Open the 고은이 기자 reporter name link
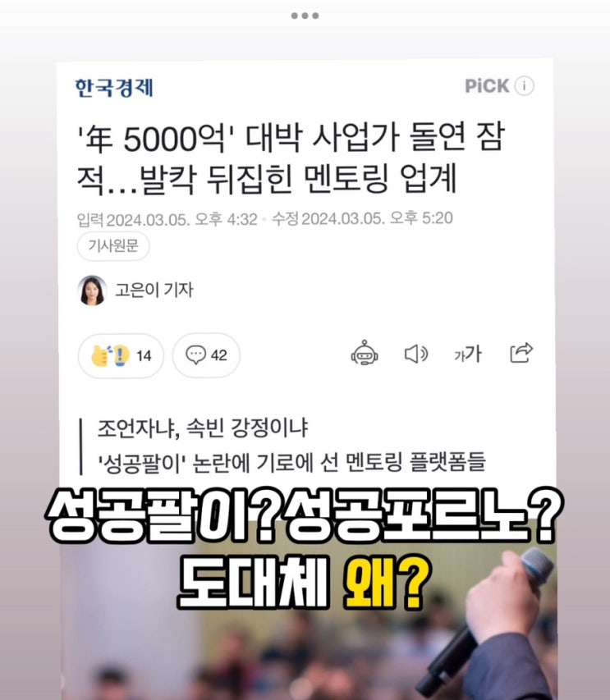The width and height of the screenshot is (610, 700). pyautogui.click(x=154, y=290)
